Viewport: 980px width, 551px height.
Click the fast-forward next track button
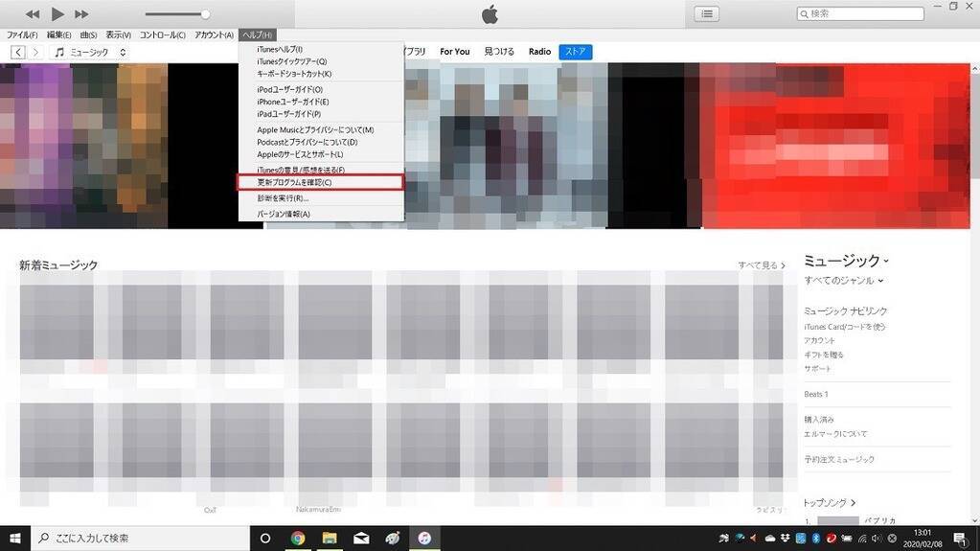[81, 13]
